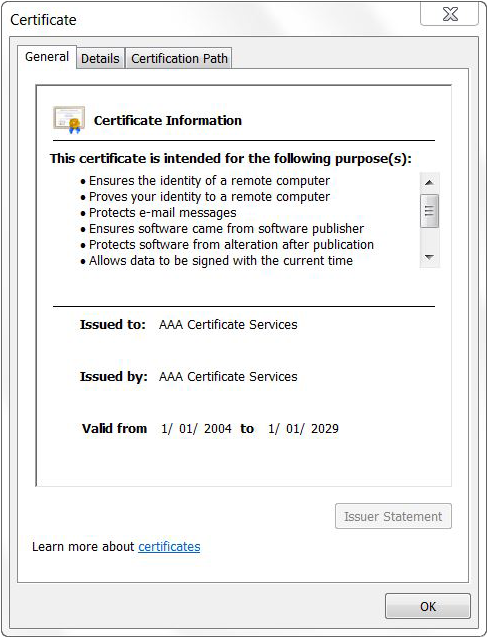The width and height of the screenshot is (488, 638).
Task: Select the Issued by value AAA Certificate Services
Action: tap(228, 377)
